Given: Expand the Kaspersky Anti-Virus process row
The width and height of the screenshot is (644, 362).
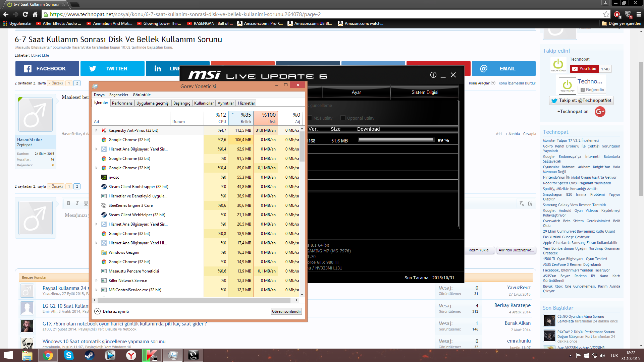Looking at the screenshot, I should point(96,130).
